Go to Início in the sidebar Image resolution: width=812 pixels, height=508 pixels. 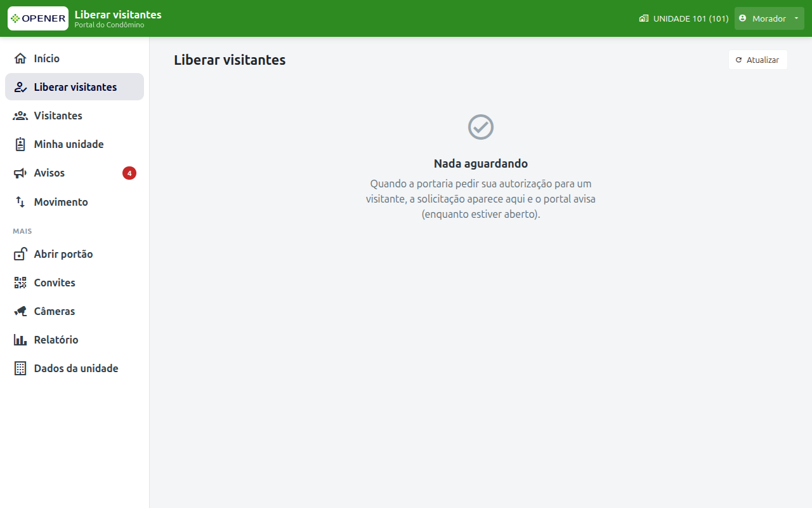[x=75, y=58]
